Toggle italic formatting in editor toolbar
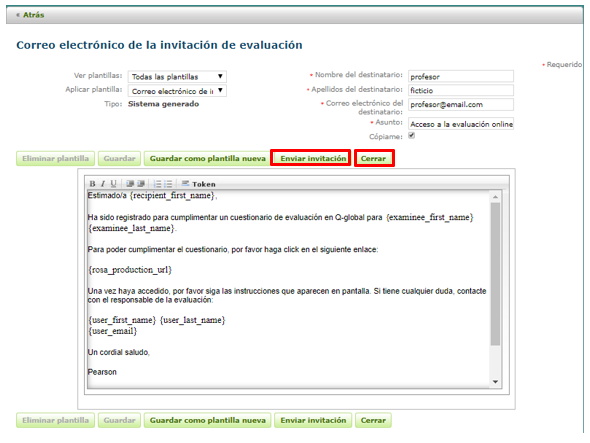Viewport: 590px width, 443px height. tap(103, 184)
